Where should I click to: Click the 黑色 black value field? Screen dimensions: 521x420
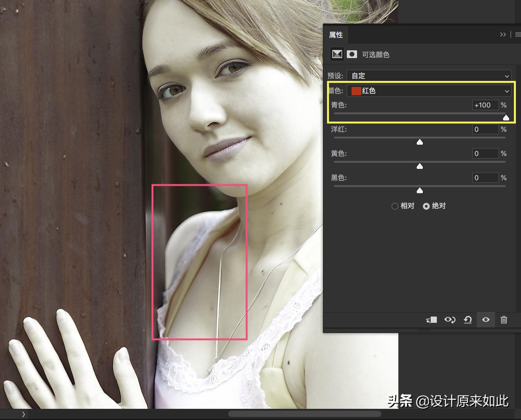pyautogui.click(x=485, y=178)
